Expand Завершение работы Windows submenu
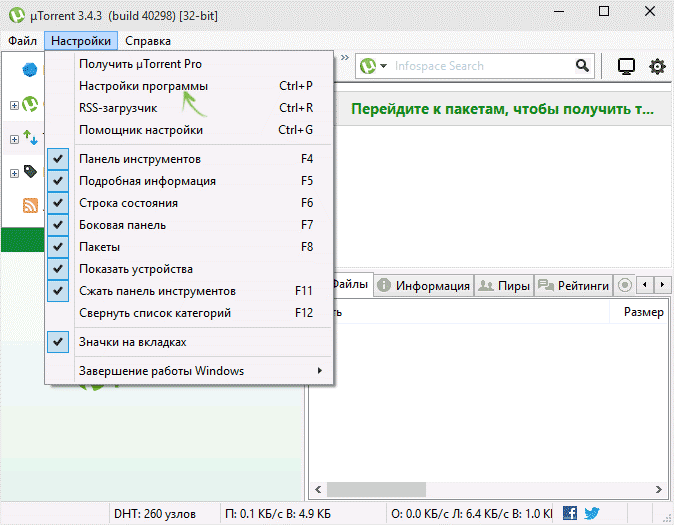The height and width of the screenshot is (525, 674). [189, 371]
